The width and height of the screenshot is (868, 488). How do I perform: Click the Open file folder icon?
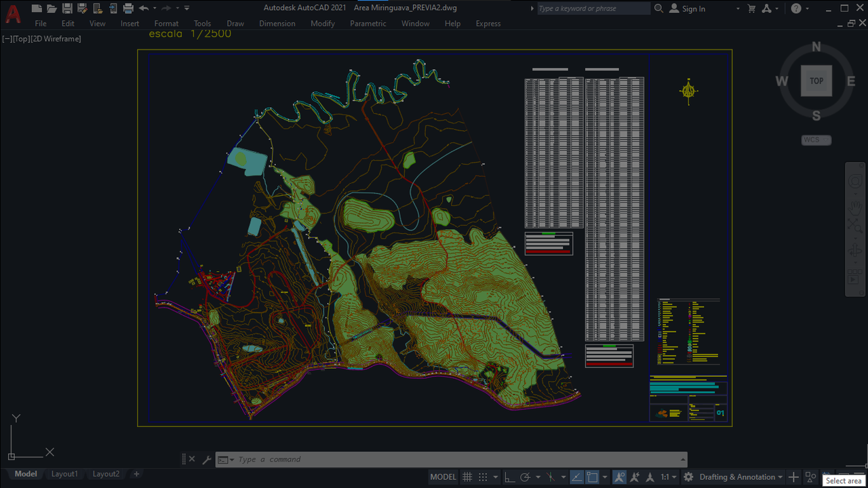coord(52,8)
